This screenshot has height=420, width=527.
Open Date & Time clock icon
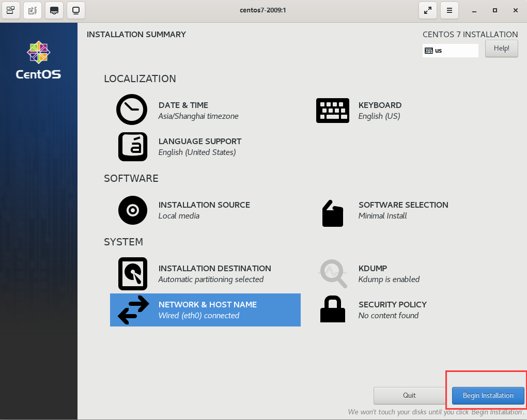[132, 110]
